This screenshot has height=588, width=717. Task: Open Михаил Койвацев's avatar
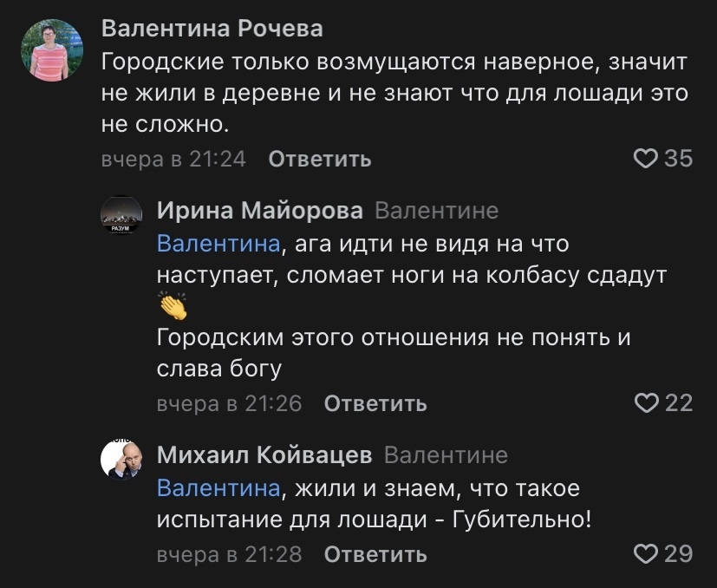(122, 460)
